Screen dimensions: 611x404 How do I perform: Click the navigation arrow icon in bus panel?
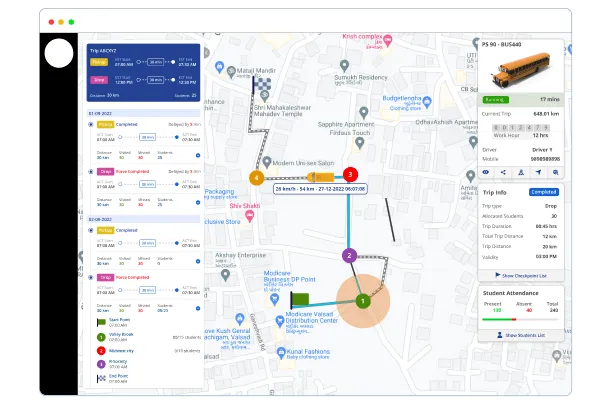pos(538,172)
